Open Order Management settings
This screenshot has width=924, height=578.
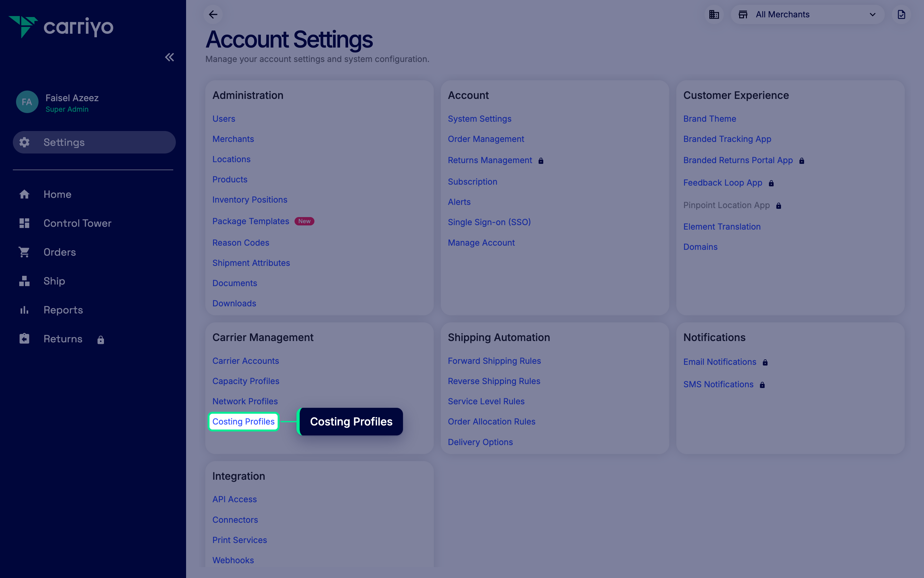click(x=486, y=139)
